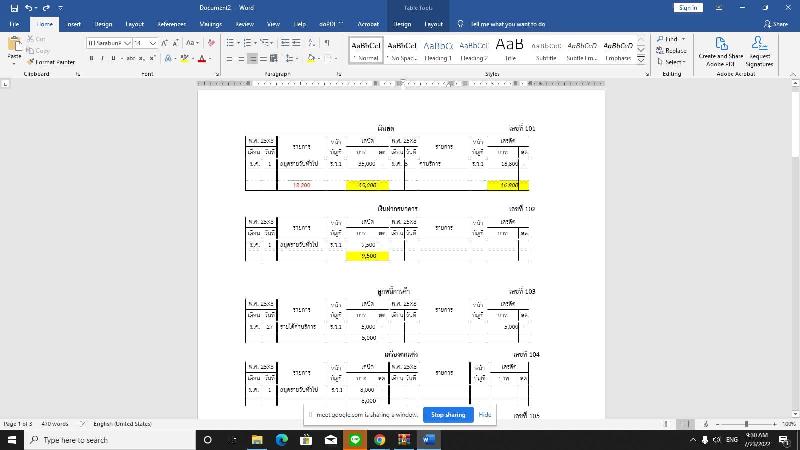
Task: Toggle Show/Hide paragraph marks
Action: 327,43
